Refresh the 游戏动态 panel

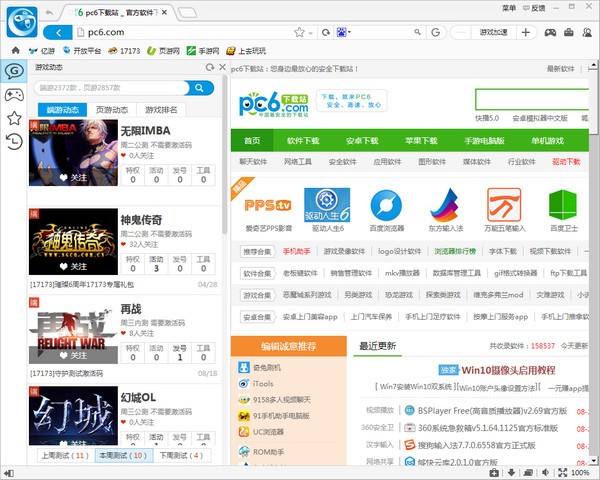pos(210,67)
